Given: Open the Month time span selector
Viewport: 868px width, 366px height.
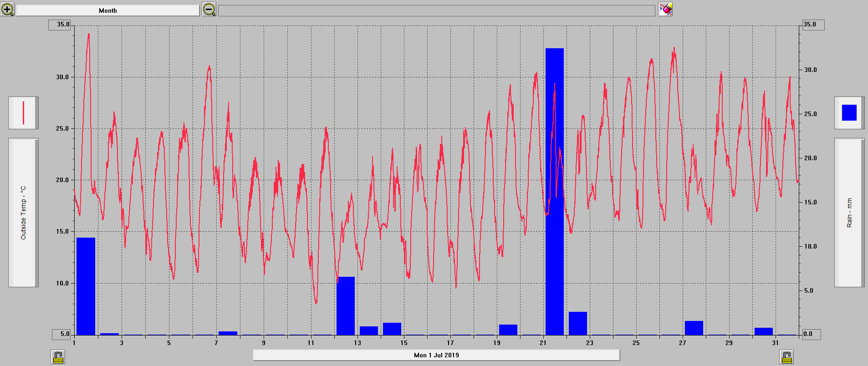Looking at the screenshot, I should pos(108,10).
